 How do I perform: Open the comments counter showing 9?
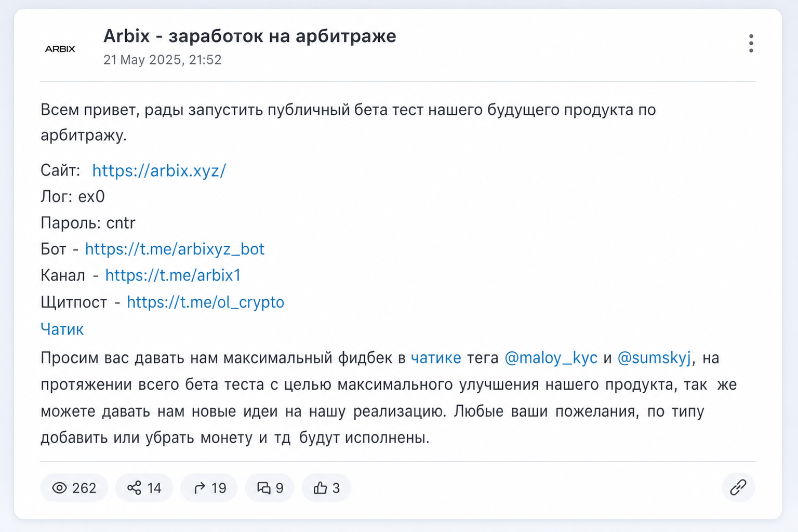[x=270, y=488]
